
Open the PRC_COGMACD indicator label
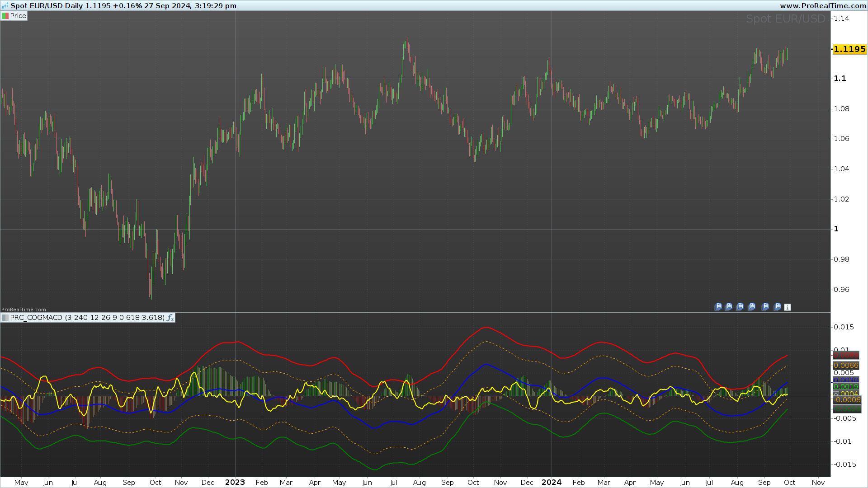[x=88, y=318]
